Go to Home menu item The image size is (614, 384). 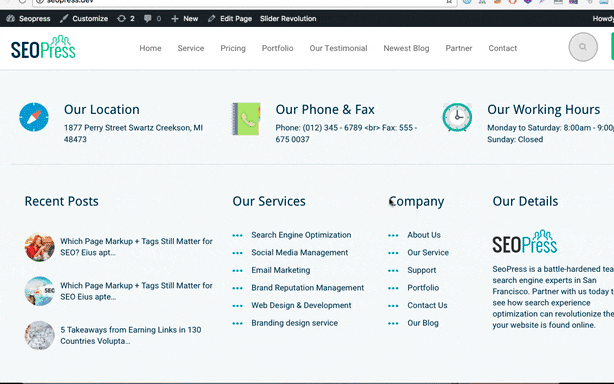[150, 48]
